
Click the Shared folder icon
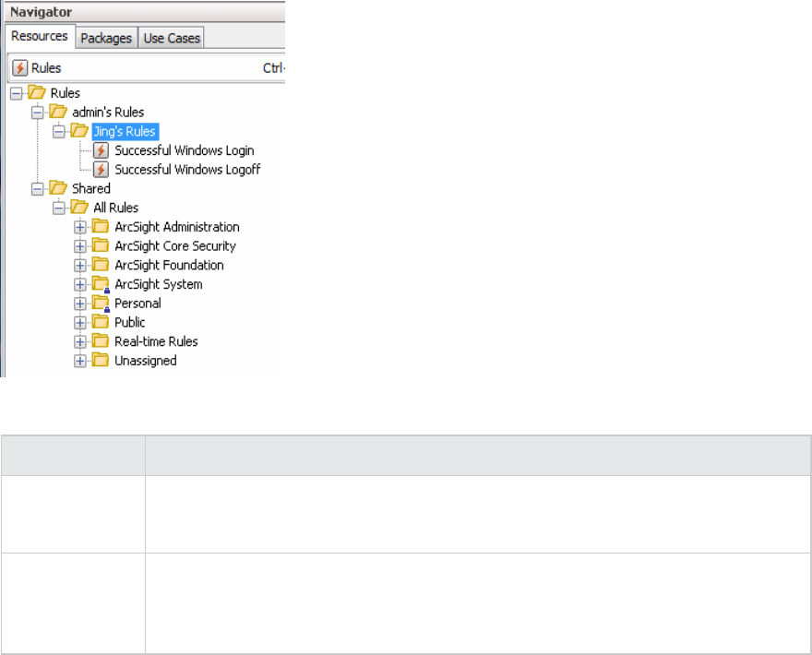point(57,188)
